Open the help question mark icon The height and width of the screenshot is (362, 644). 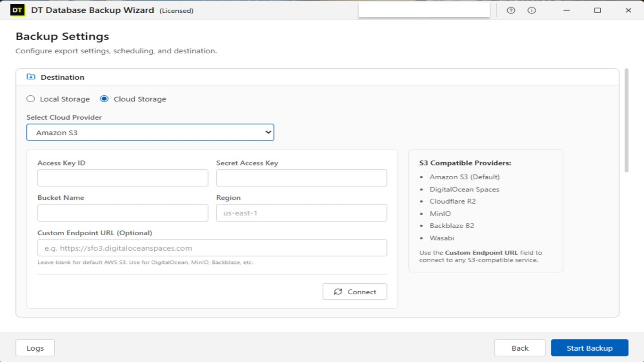511,10
